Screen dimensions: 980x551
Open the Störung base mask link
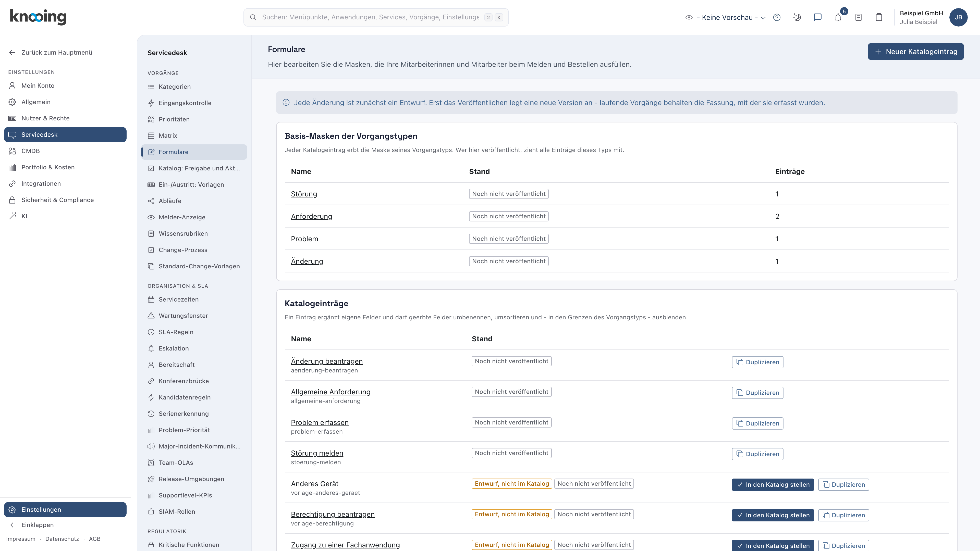point(304,194)
